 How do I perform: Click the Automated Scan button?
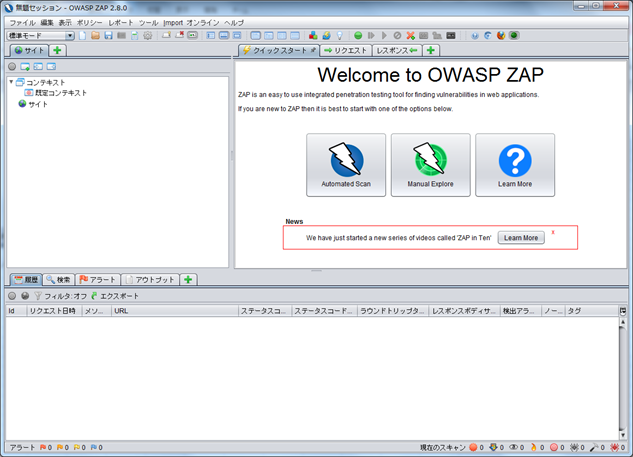pyautogui.click(x=346, y=165)
